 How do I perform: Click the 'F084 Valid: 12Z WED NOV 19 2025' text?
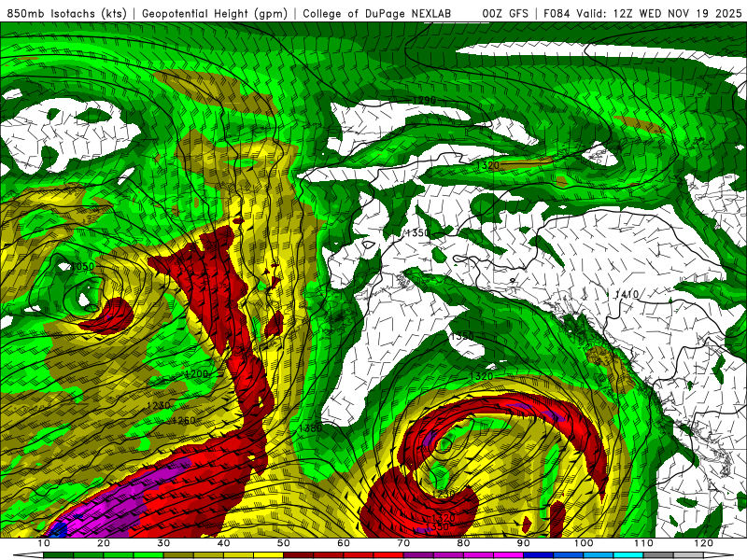[642, 14]
